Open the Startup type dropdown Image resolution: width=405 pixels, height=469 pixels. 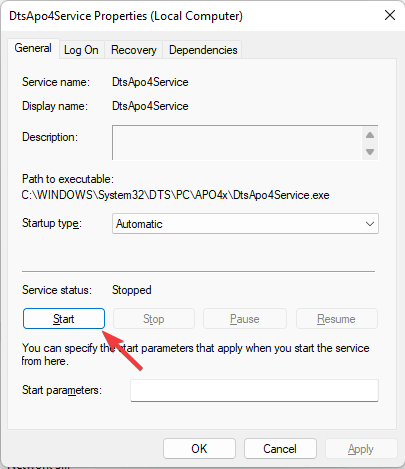click(245, 224)
